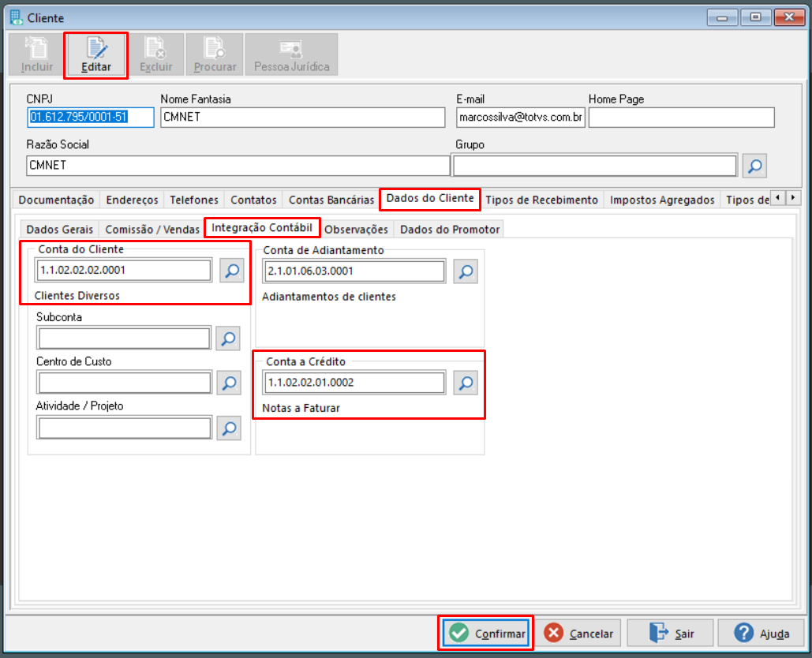Switch to the Contatos tab

(253, 200)
